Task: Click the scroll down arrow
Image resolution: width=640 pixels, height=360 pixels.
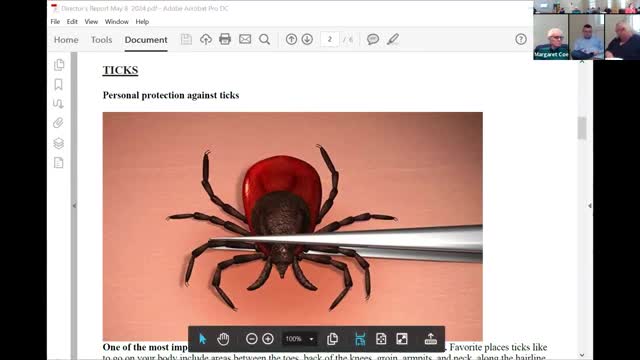Action: (x=582, y=355)
